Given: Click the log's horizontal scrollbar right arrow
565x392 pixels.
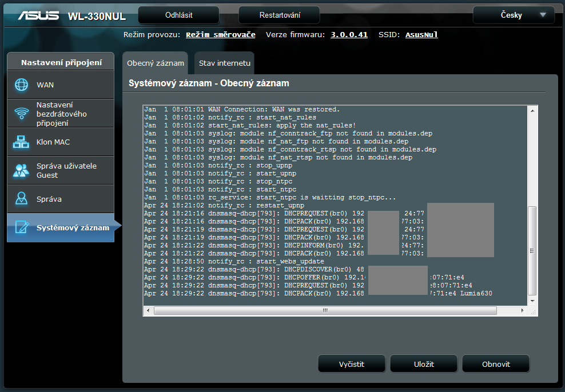Looking at the screenshot, I should click(x=522, y=310).
